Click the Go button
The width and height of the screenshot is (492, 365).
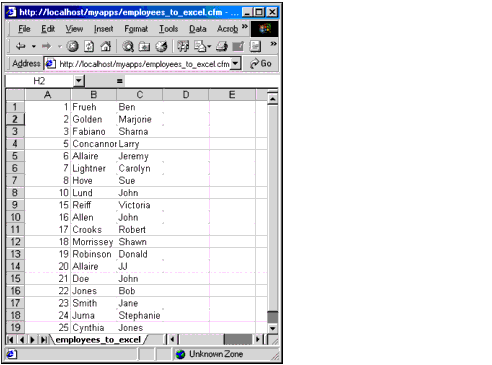(x=261, y=63)
